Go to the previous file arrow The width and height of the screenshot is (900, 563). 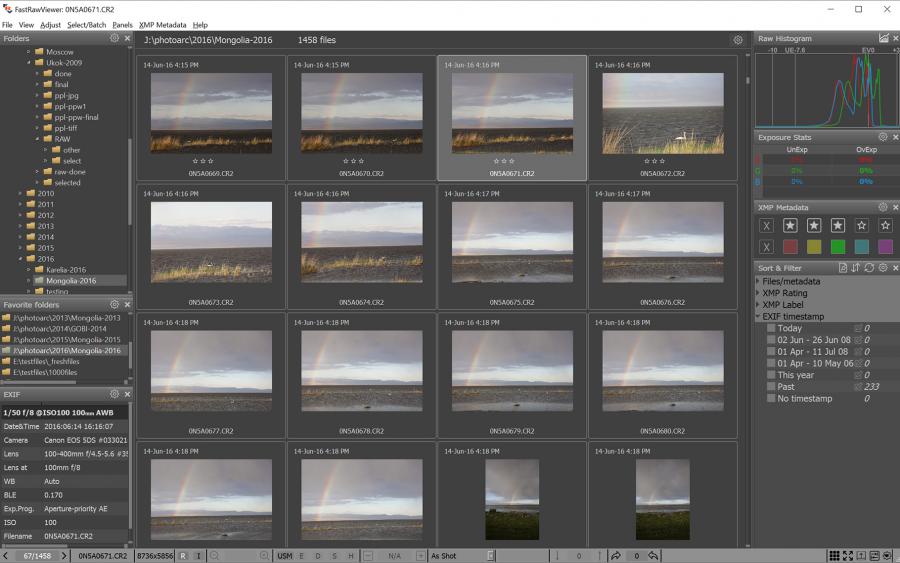pos(6,556)
